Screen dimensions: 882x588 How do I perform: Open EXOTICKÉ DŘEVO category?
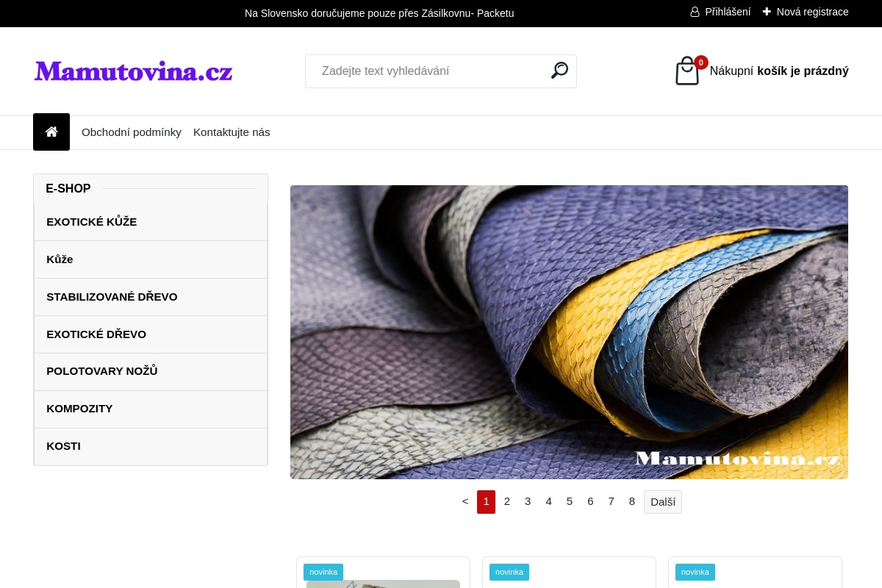tap(96, 334)
